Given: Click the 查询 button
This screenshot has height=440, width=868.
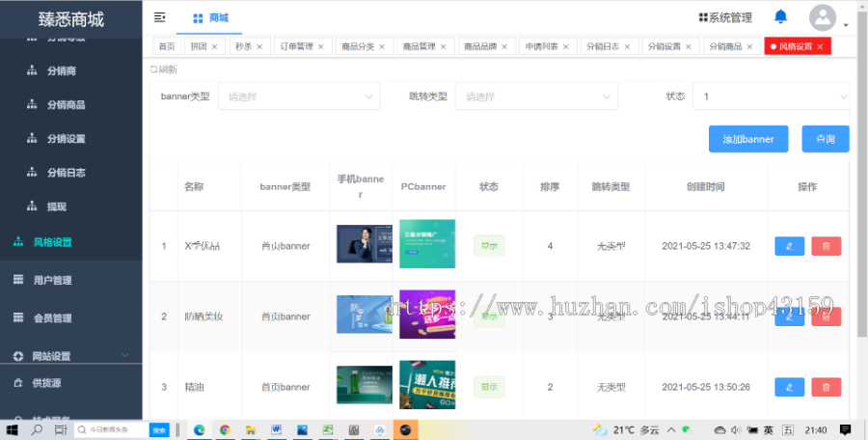Looking at the screenshot, I should (x=826, y=139).
